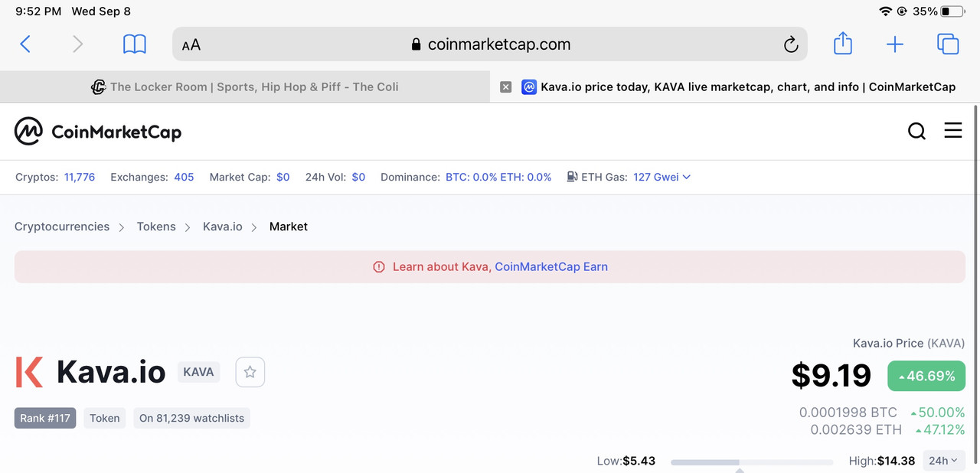Close the Kava.io tab

tap(505, 87)
